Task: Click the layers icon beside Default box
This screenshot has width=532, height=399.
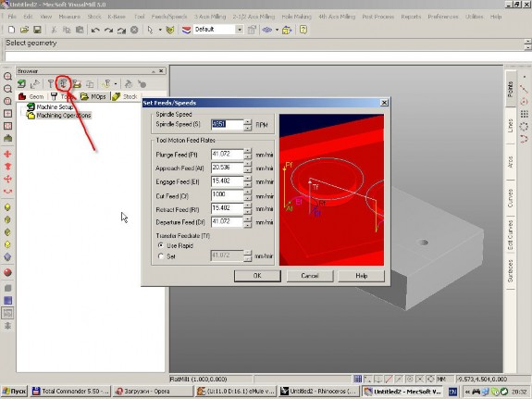Action: pos(186,30)
